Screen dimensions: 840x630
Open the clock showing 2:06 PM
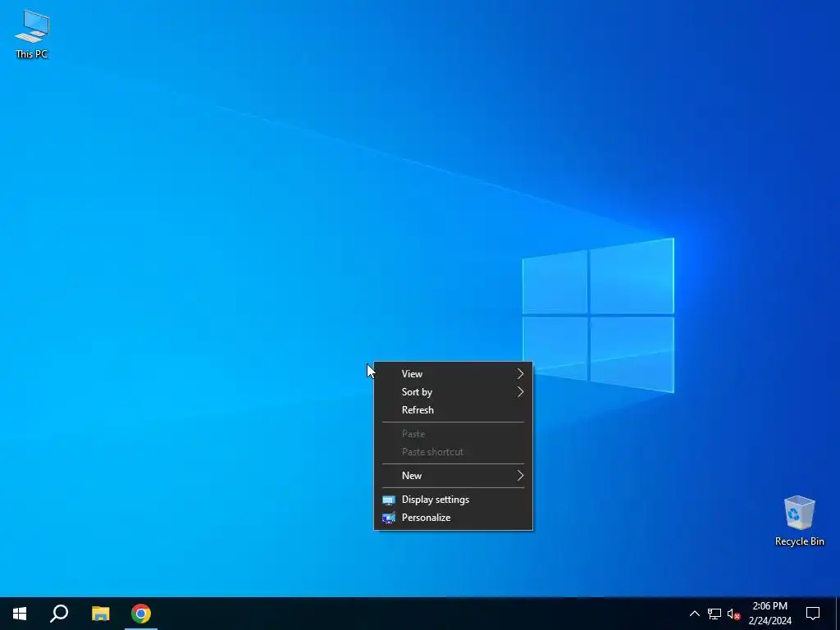pos(769,614)
